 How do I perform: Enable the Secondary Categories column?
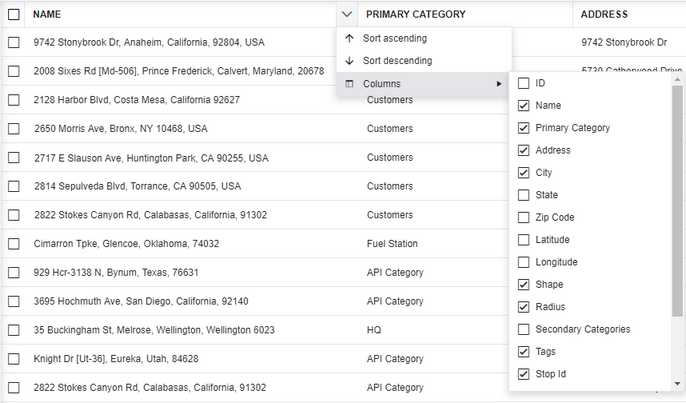(524, 329)
